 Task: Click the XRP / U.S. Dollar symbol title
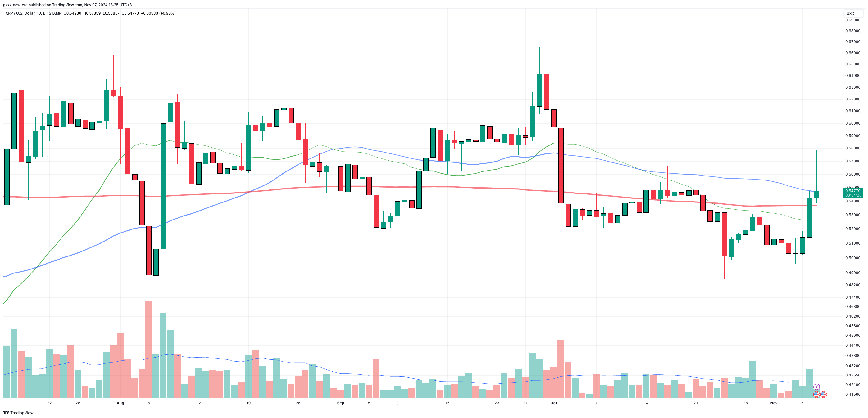[x=20, y=13]
